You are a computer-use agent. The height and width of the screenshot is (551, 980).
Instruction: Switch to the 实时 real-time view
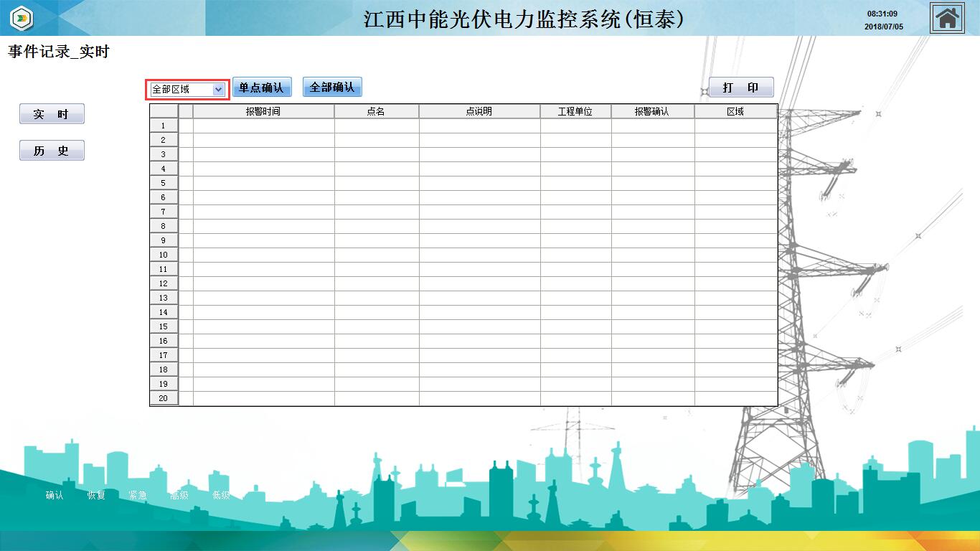[52, 114]
